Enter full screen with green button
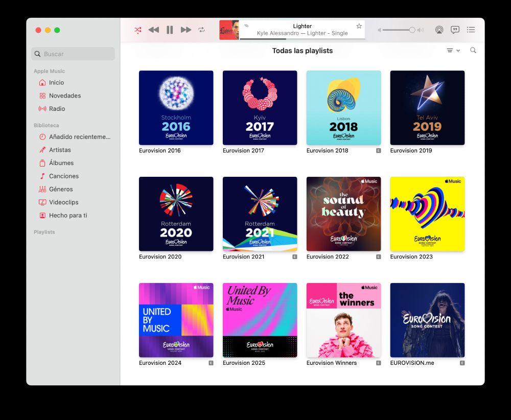The height and width of the screenshot is (420, 511). (x=57, y=30)
